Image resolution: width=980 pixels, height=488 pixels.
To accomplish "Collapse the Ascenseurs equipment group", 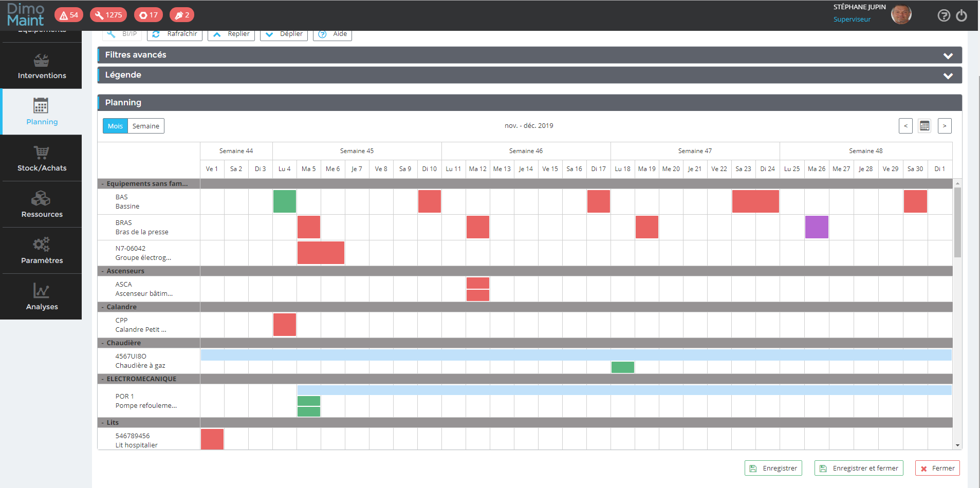I will [103, 271].
